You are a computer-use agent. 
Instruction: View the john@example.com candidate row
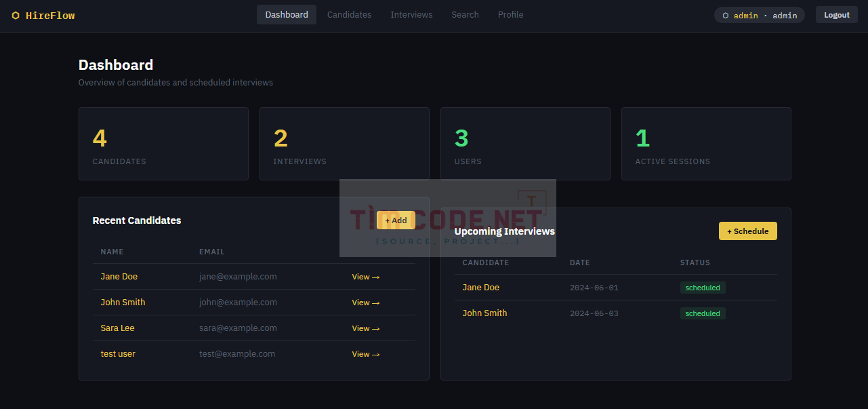pos(366,303)
